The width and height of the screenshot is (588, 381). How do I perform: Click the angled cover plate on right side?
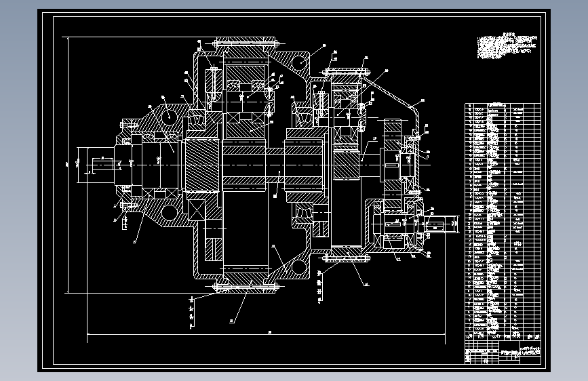[x=390, y=94]
